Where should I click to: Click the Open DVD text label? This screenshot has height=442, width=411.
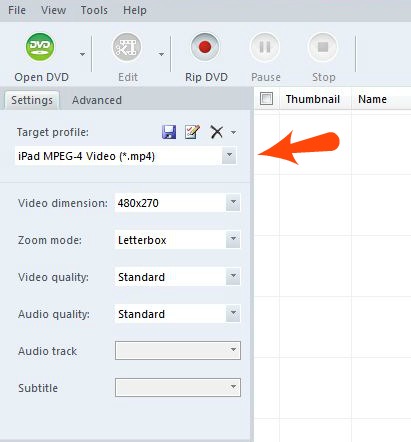tap(41, 77)
